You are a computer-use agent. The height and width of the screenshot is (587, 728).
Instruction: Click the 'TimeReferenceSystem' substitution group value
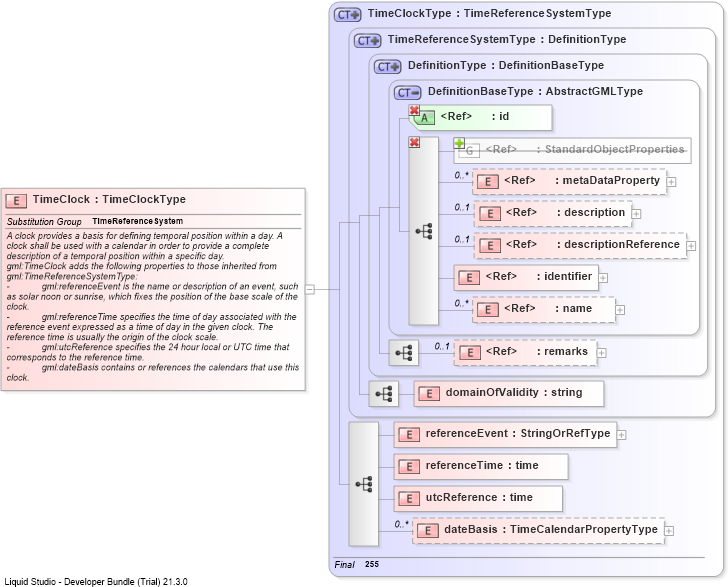pyautogui.click(x=137, y=221)
